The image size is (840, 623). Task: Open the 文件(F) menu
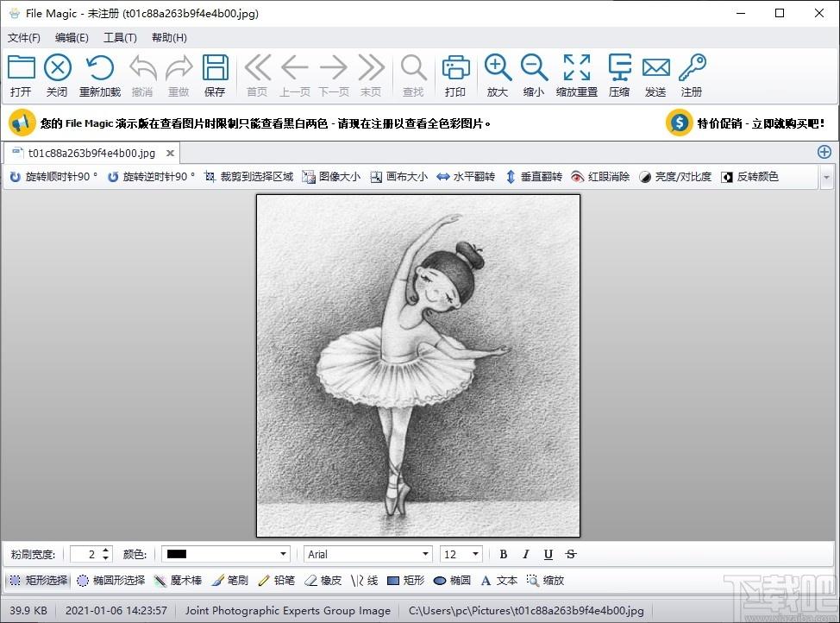[x=23, y=37]
